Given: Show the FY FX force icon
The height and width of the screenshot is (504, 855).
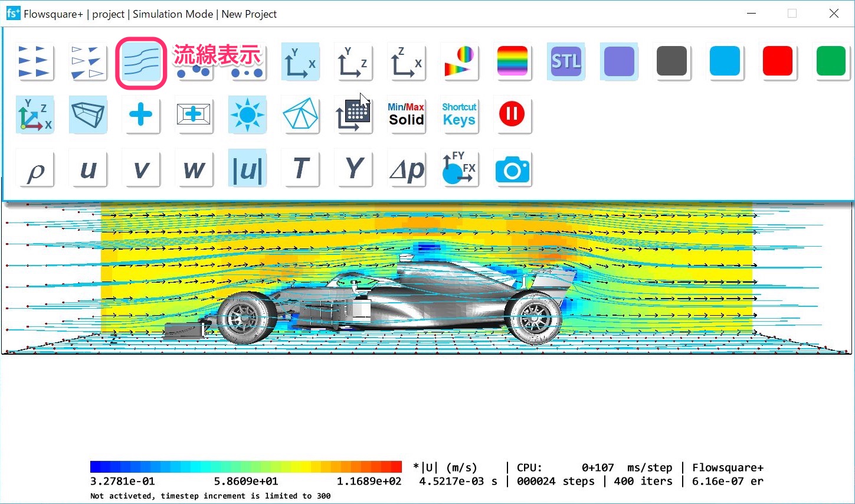Looking at the screenshot, I should [x=460, y=169].
